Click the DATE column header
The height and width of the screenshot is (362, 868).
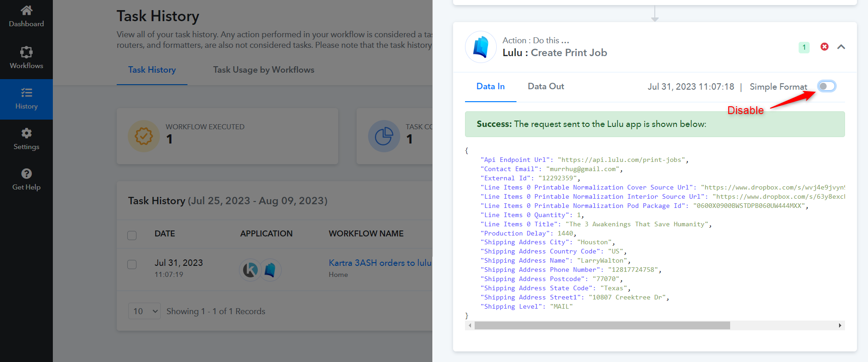tap(165, 234)
